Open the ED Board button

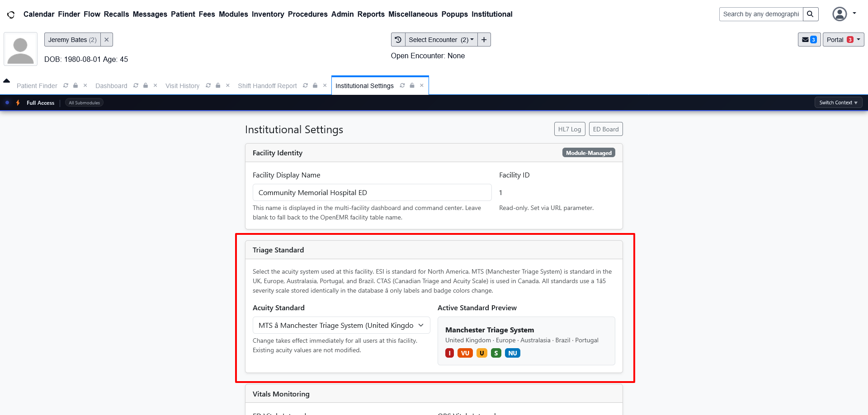(x=605, y=129)
